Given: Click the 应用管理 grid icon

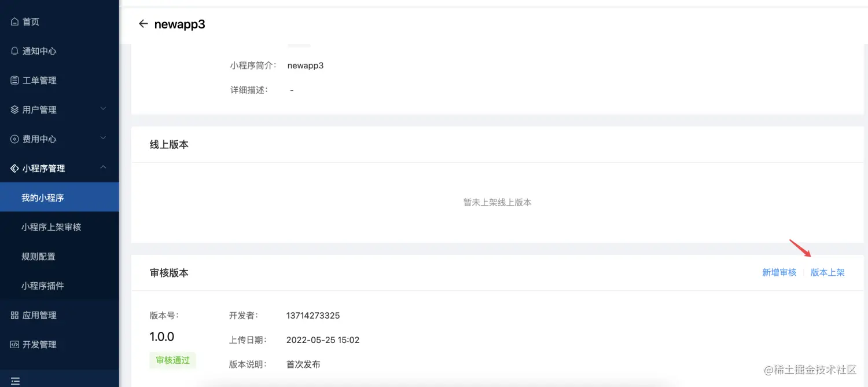Looking at the screenshot, I should pos(14,315).
